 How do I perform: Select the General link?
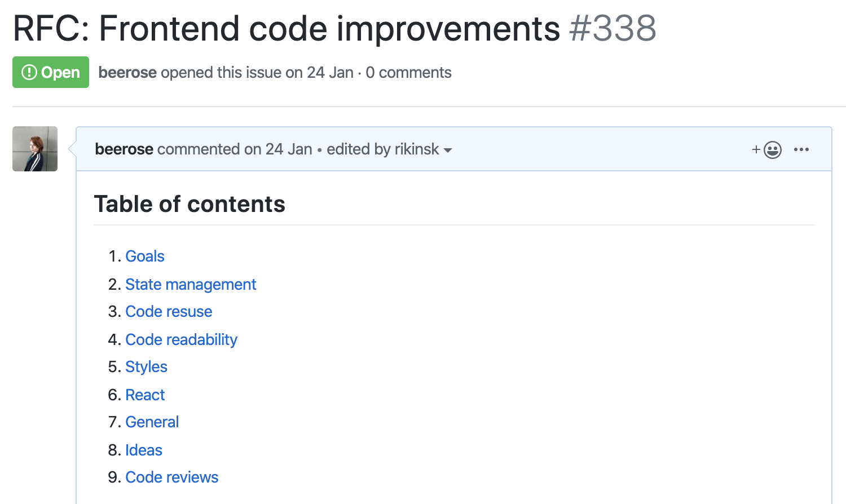[152, 422]
